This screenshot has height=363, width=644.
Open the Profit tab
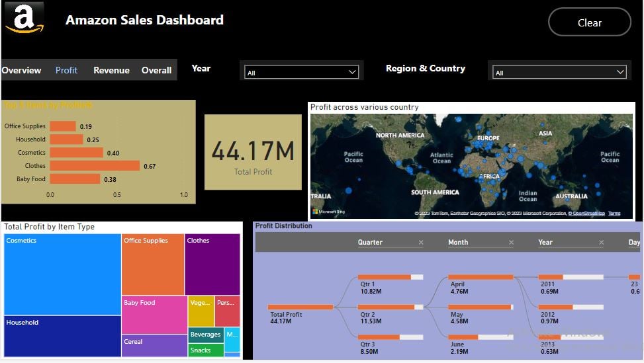coord(66,70)
